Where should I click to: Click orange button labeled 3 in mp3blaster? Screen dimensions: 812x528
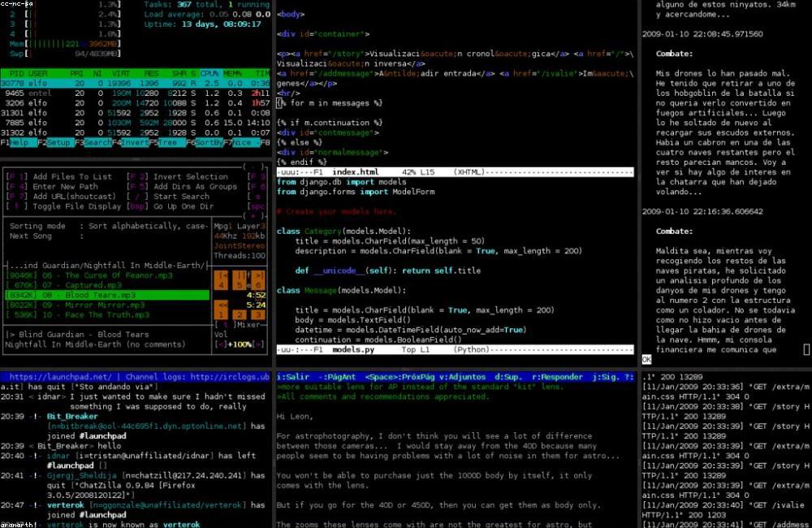point(258,314)
